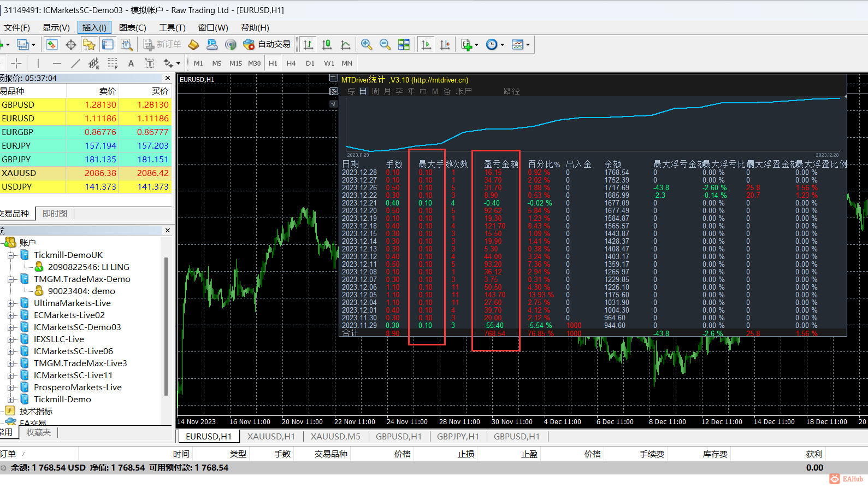
Task: Select the crosshair cursor tool
Action: tap(16, 63)
